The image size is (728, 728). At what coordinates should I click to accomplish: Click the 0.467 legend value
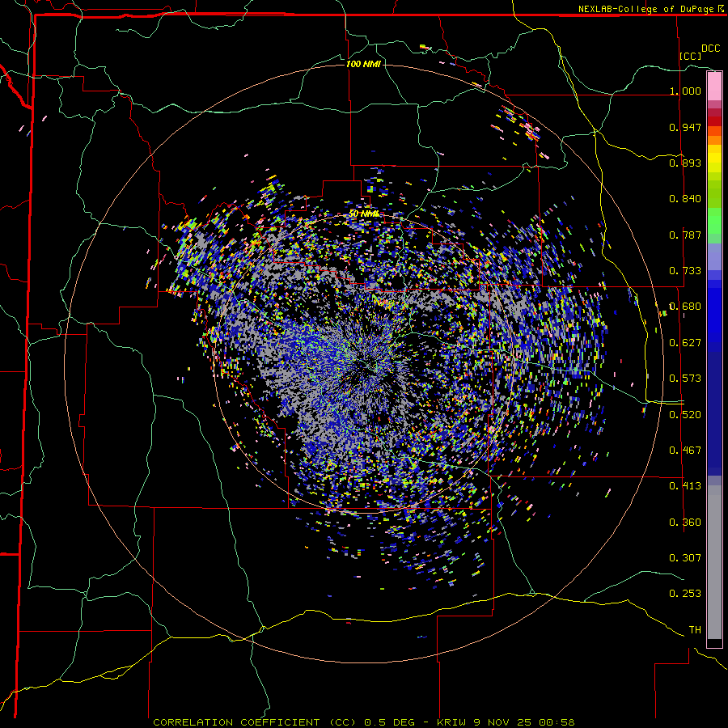tap(685, 451)
